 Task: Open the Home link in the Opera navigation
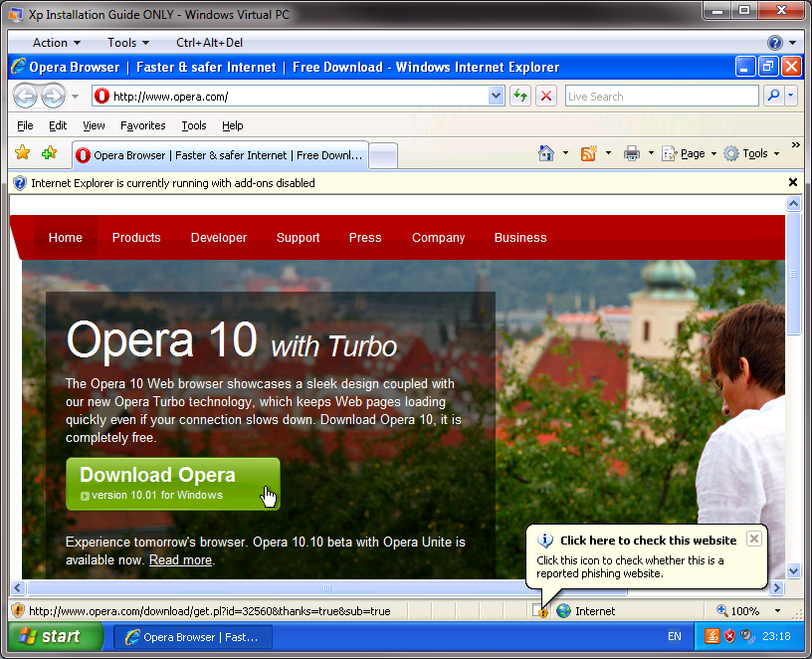pyautogui.click(x=66, y=238)
